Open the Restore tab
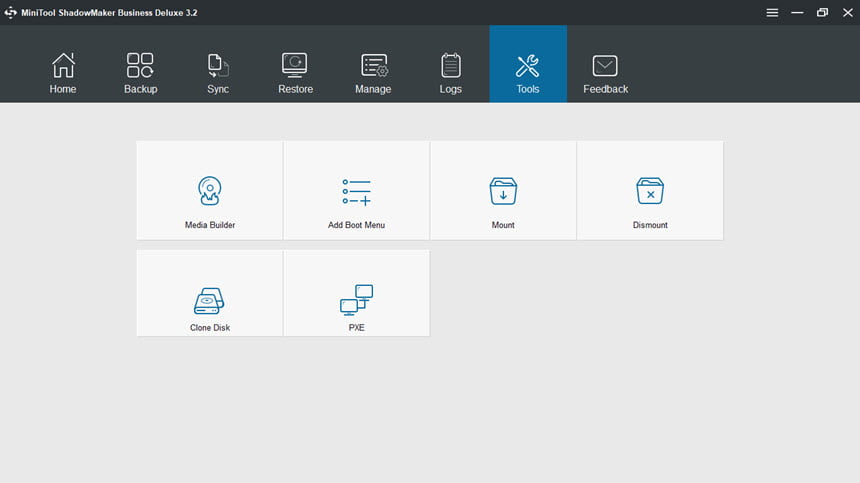The image size is (860, 483). [295, 72]
